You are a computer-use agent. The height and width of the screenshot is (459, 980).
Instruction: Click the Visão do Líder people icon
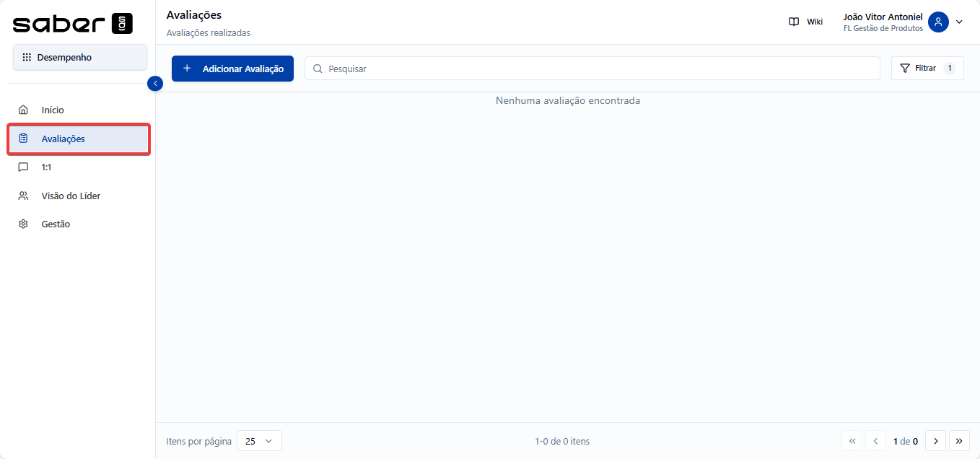[x=23, y=196]
